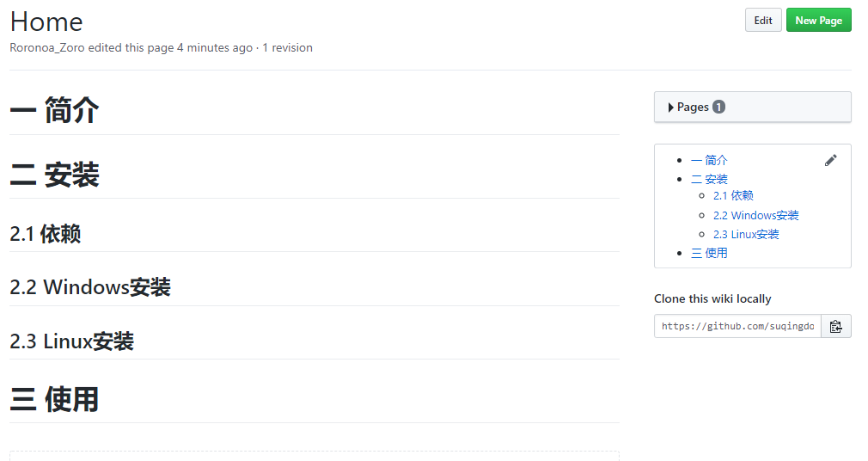Click the pencil icon to edit sidebar
Image resolution: width=868 pixels, height=461 pixels.
830,160
